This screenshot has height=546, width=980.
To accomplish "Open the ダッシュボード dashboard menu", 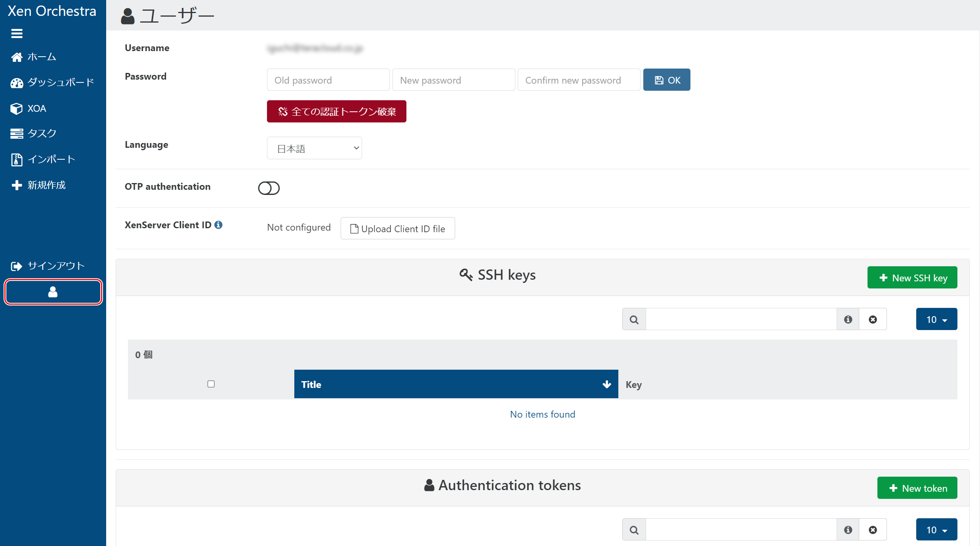I will [52, 82].
